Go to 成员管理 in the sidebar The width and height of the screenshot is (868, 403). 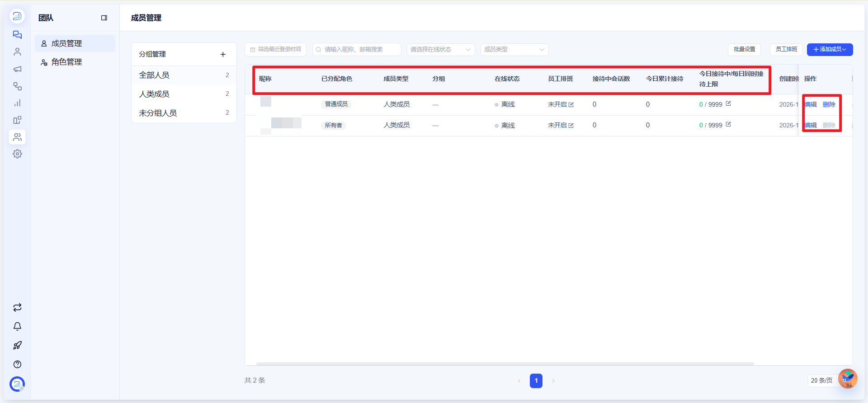point(75,43)
